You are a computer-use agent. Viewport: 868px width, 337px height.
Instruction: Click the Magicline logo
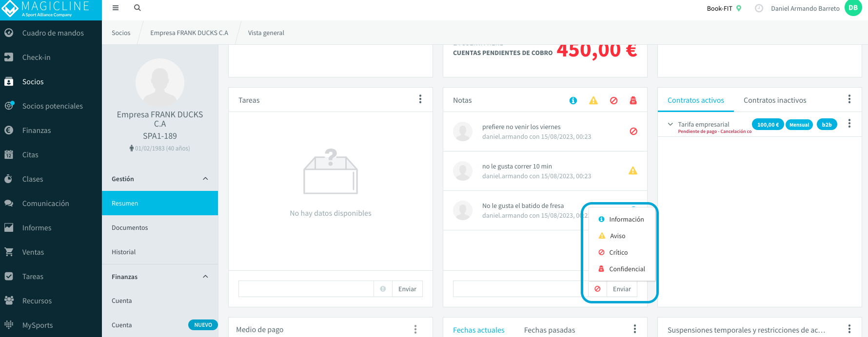tap(51, 10)
